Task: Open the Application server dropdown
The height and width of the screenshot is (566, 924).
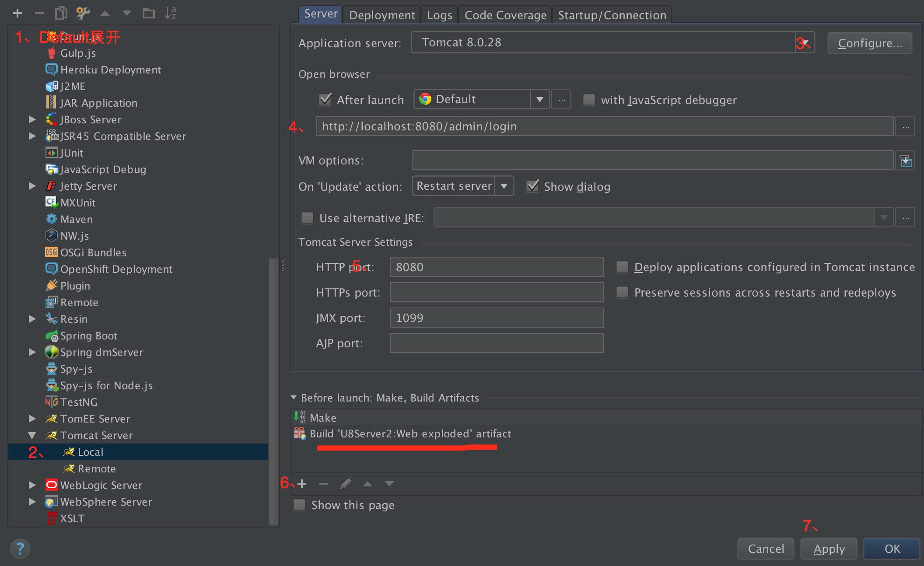Action: tap(805, 43)
